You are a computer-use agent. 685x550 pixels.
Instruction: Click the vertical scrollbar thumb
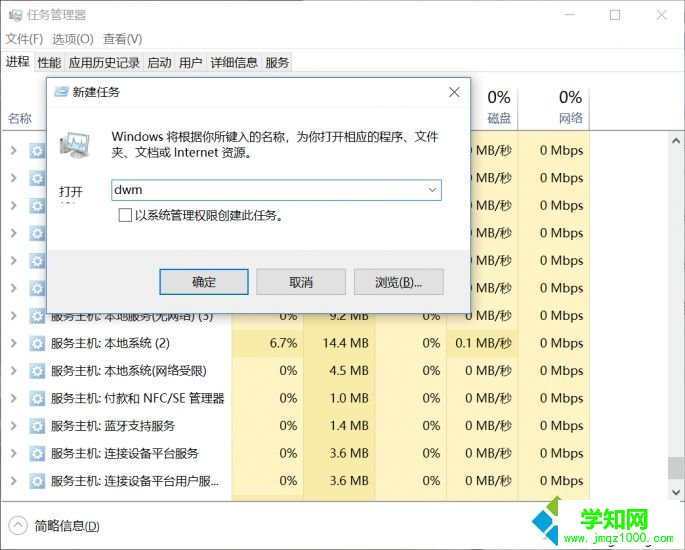[676, 468]
